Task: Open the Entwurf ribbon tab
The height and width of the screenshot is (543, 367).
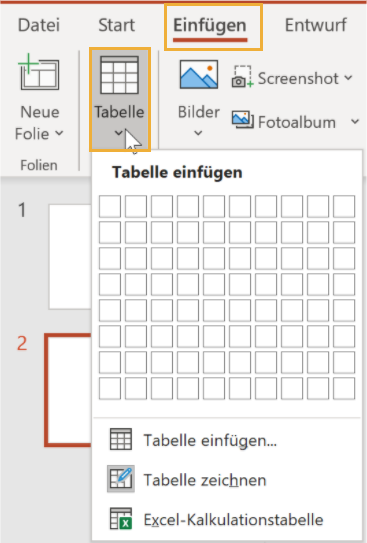Action: 316,25
